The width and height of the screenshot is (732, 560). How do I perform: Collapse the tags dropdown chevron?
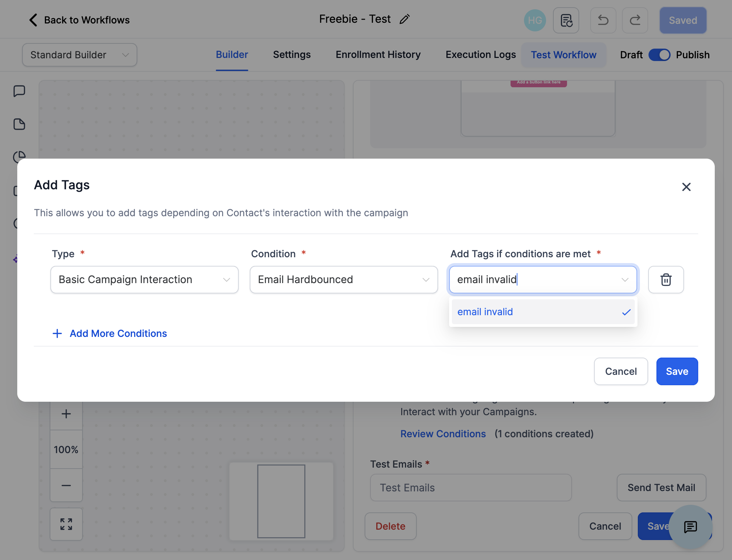coord(625,280)
